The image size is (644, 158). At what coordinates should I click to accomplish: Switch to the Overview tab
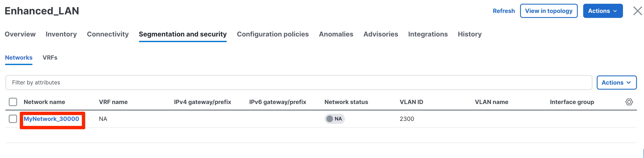[x=20, y=34]
